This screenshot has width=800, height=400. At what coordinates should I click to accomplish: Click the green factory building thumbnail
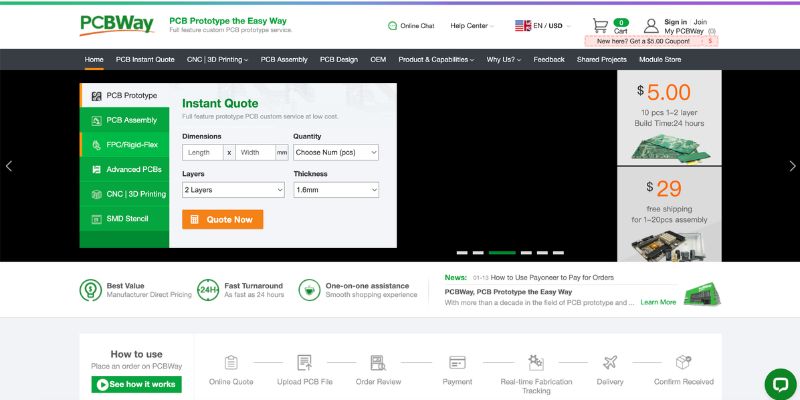point(702,294)
